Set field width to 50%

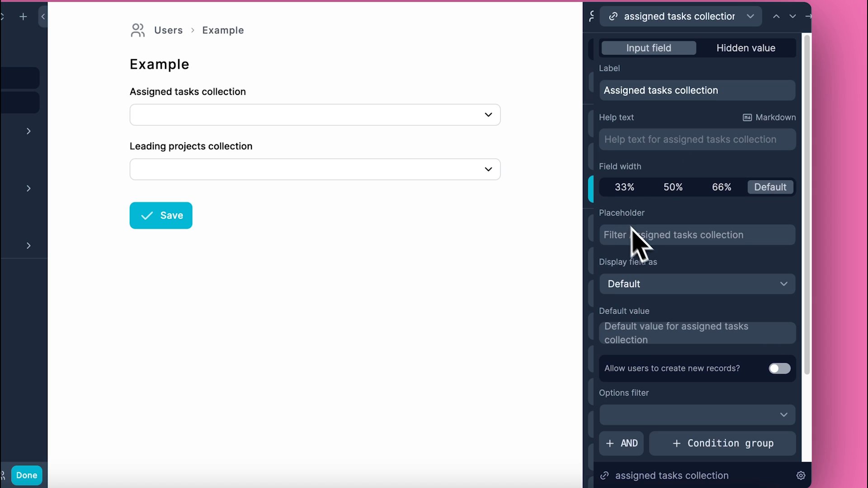click(673, 187)
